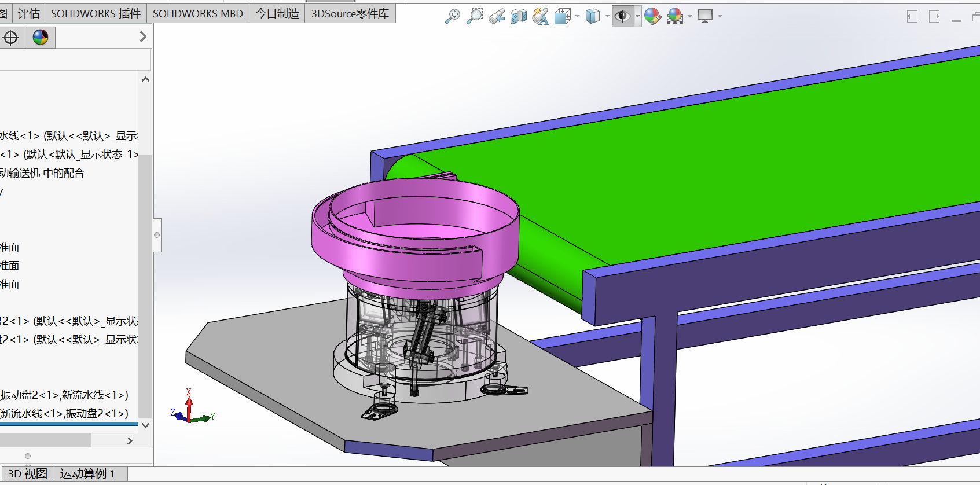Click the View Orientation cube icon
This screenshot has width=980, height=485.
(562, 16)
